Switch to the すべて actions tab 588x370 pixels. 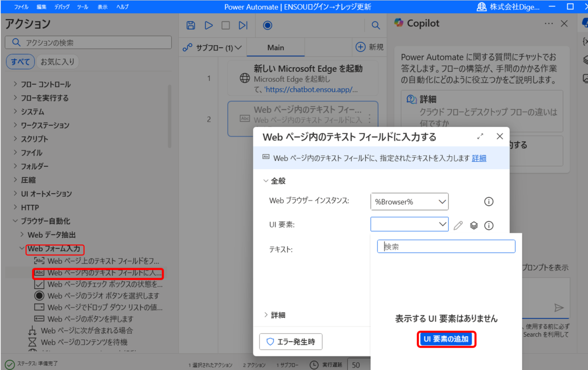coord(20,62)
